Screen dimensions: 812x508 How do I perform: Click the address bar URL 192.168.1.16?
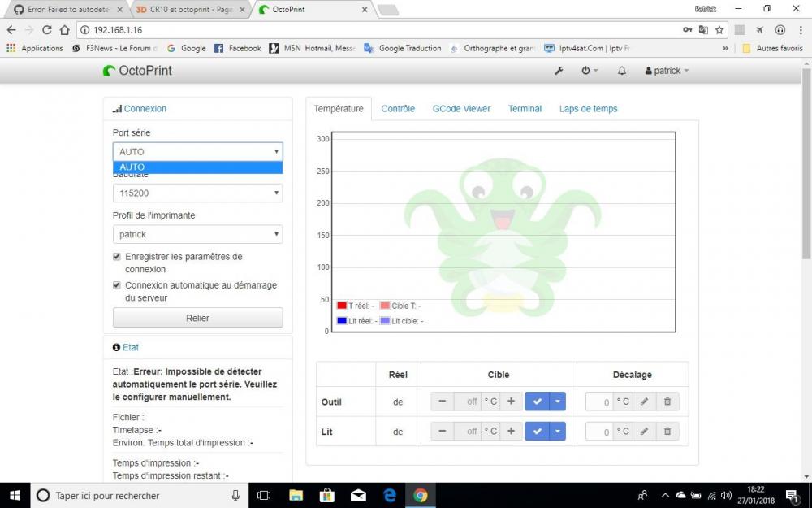click(x=118, y=30)
